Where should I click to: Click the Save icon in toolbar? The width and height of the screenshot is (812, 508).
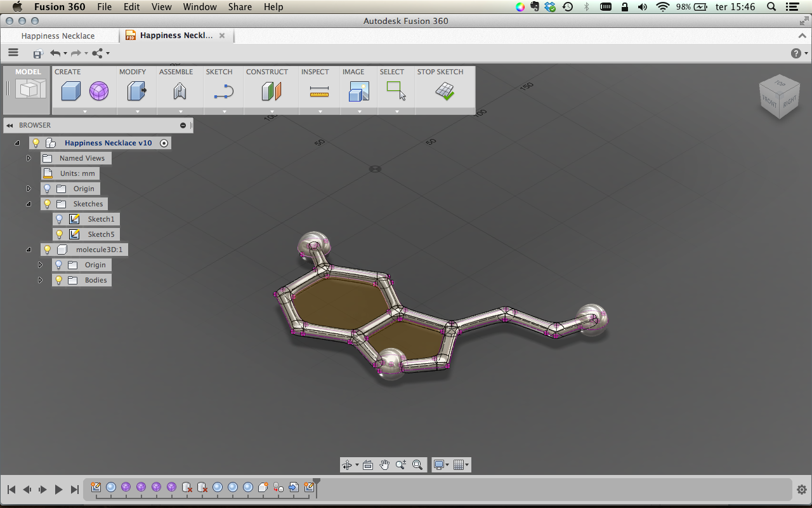[37, 54]
